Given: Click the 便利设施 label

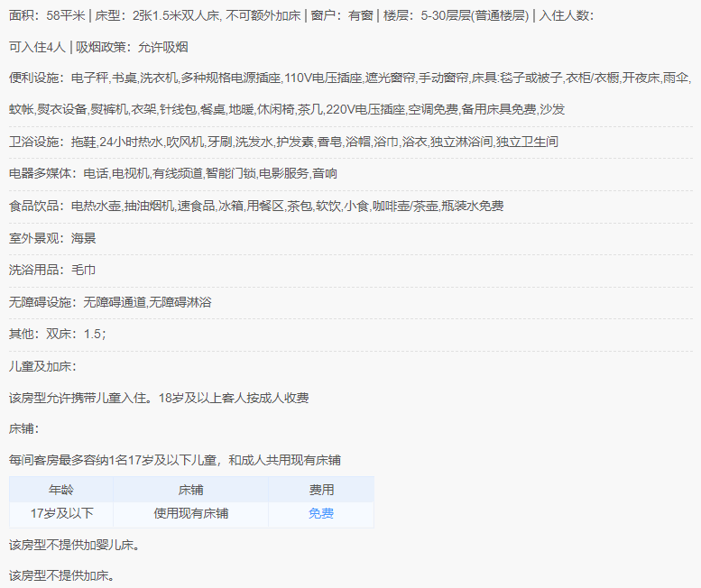Looking at the screenshot, I should coord(37,78).
